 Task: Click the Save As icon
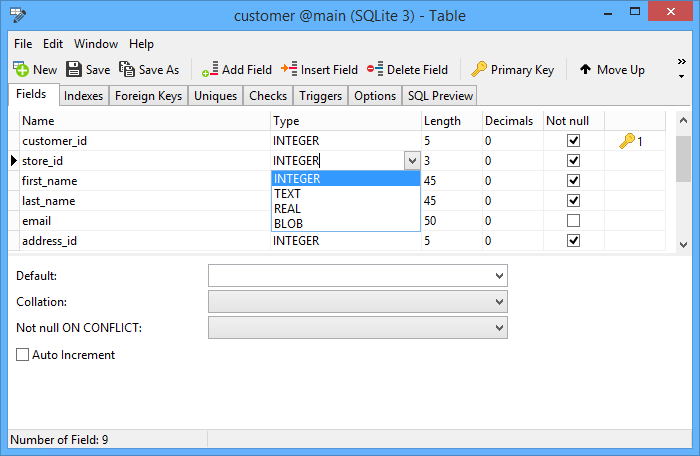click(x=127, y=69)
